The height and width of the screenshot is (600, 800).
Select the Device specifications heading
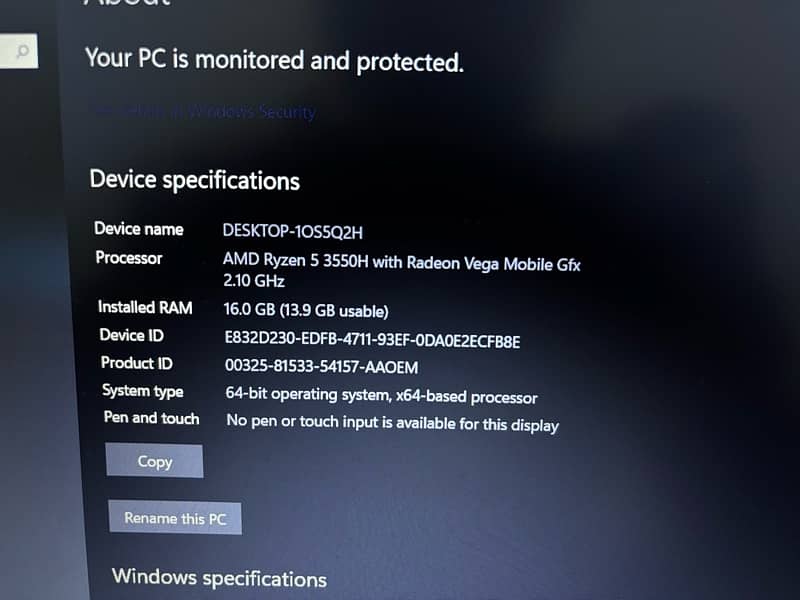point(194,180)
